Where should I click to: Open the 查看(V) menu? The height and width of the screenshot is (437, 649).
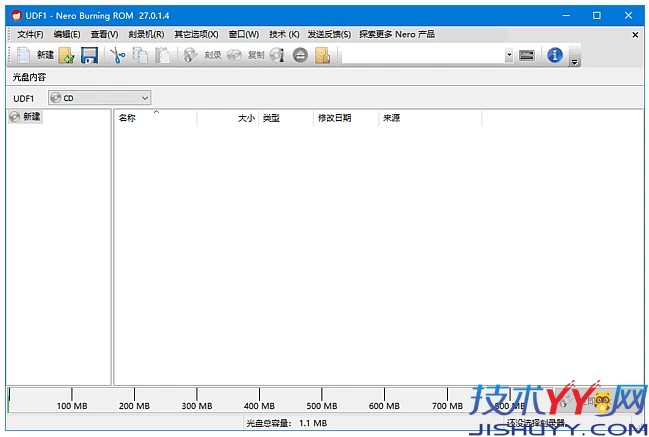click(x=104, y=34)
